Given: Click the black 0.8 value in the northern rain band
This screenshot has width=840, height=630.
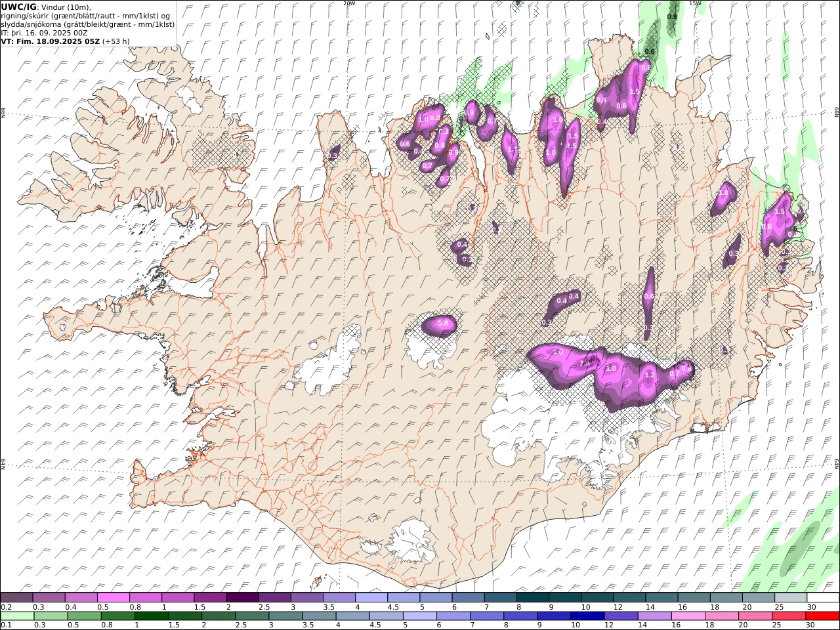Looking at the screenshot, I should pyautogui.click(x=672, y=16).
